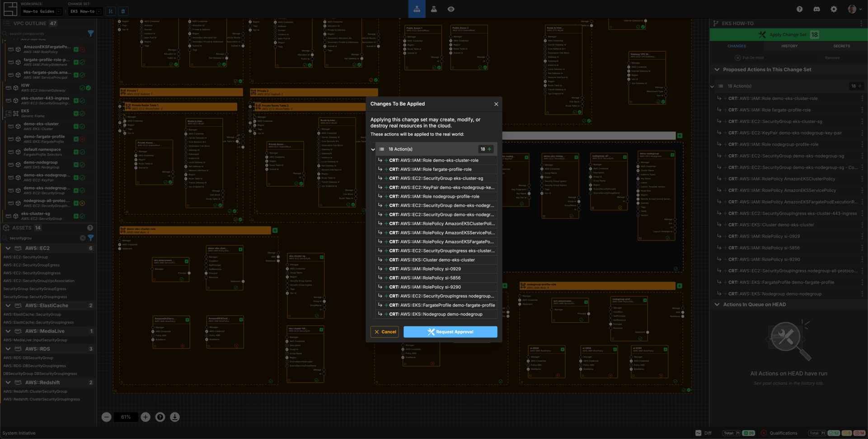Image resolution: width=868 pixels, height=439 pixels.
Task: Open the diagram help button
Action: [160, 417]
